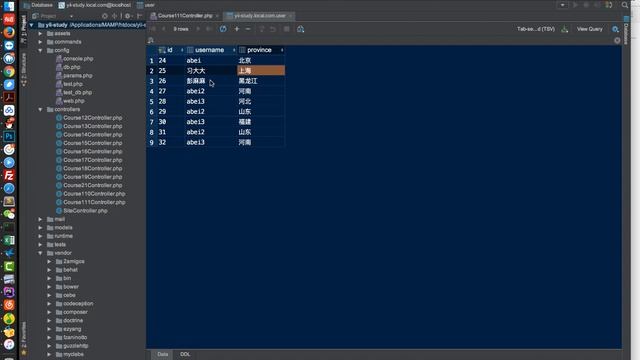This screenshot has height=360, width=640.
Task: Switch to the DDL tab at bottom
Action: click(x=185, y=354)
